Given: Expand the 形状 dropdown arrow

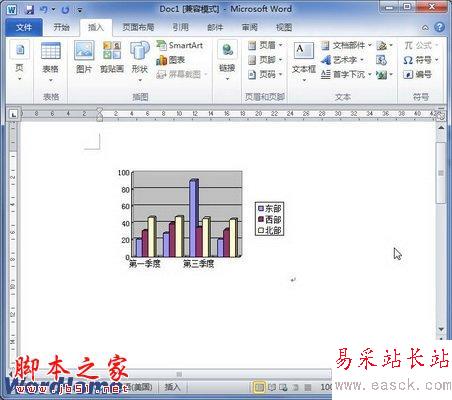Looking at the screenshot, I should coord(140,80).
